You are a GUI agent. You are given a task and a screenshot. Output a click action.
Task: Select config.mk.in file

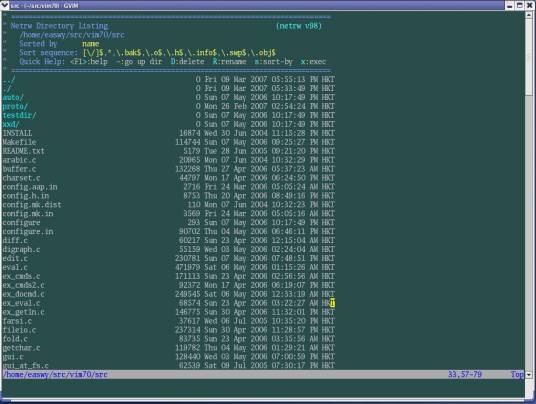click(x=28, y=214)
